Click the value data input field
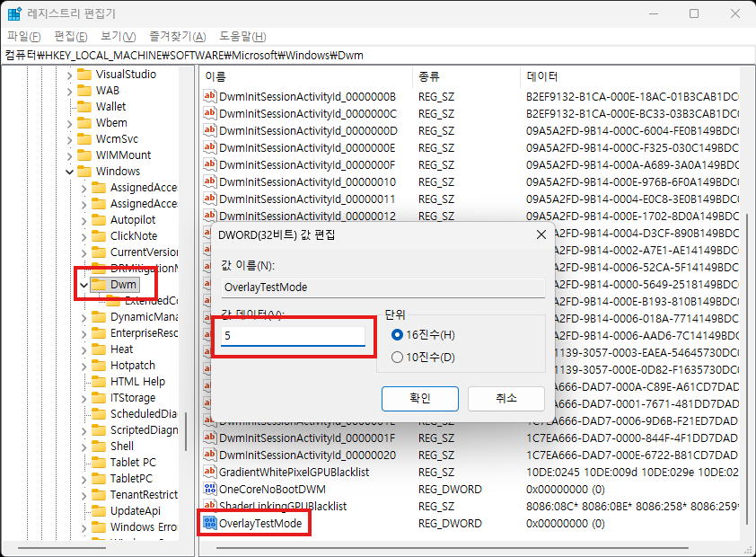The height and width of the screenshot is (557, 756). tap(293, 335)
